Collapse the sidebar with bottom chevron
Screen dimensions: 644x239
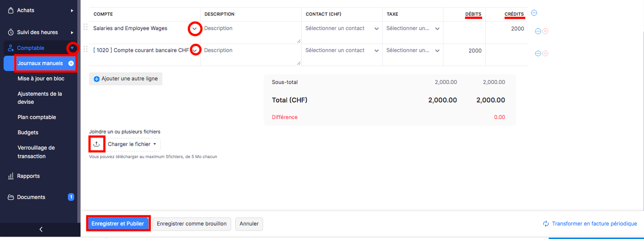point(41,229)
